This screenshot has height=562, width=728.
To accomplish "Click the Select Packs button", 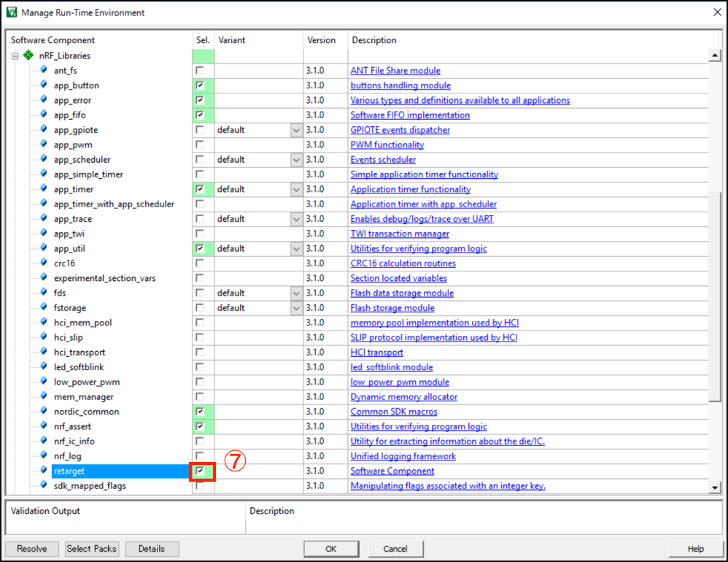I will (92, 549).
